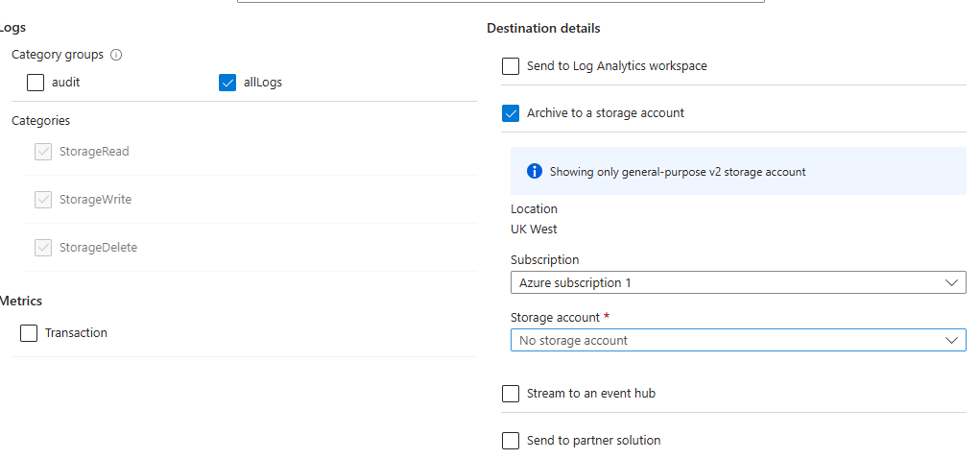Check the audit category group
The width and height of the screenshot is (980, 459).
(36, 82)
